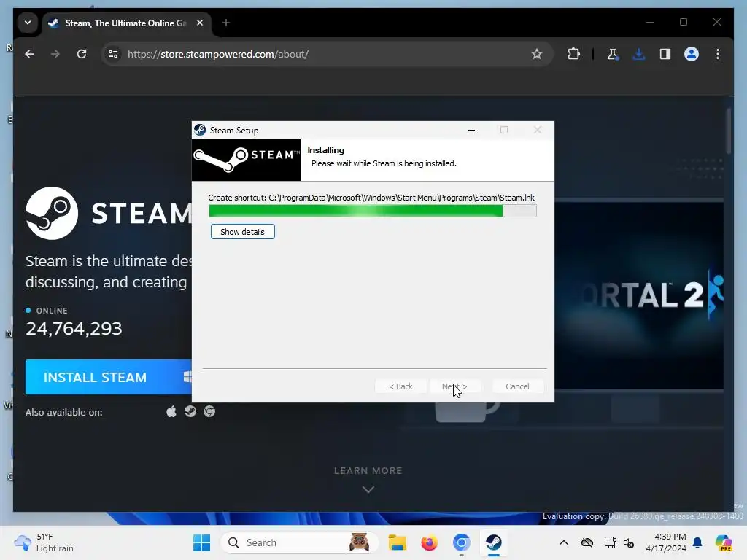Click the Apple macOS availability icon
This screenshot has width=747, height=560.
[x=171, y=411]
